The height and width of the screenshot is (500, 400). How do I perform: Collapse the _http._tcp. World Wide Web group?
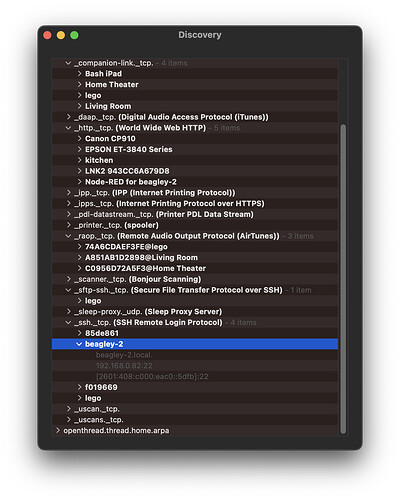point(68,128)
